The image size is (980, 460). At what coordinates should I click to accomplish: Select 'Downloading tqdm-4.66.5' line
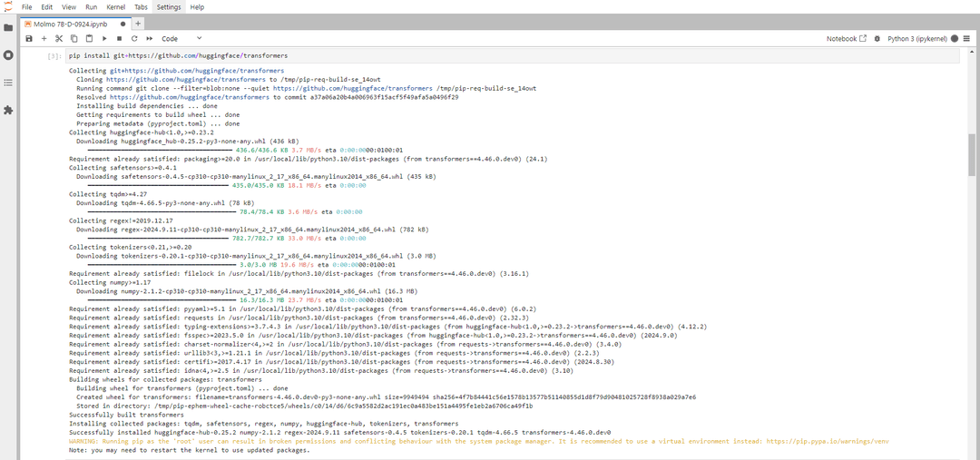click(x=166, y=203)
